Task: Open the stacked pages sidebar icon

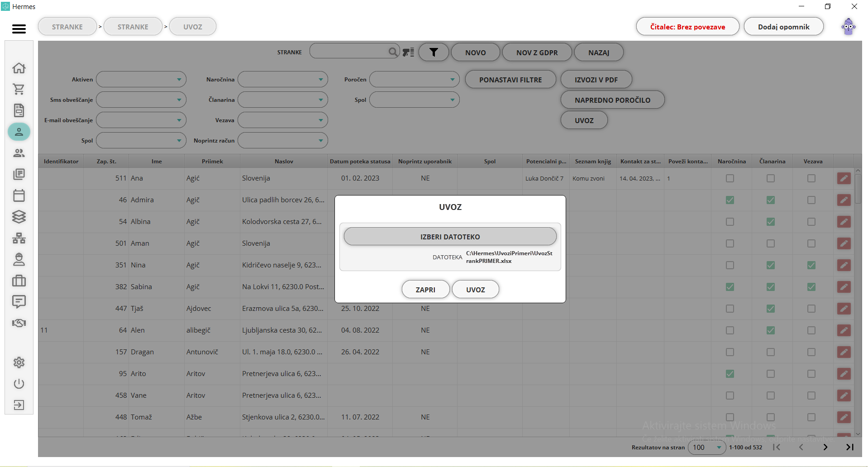Action: pyautogui.click(x=19, y=174)
